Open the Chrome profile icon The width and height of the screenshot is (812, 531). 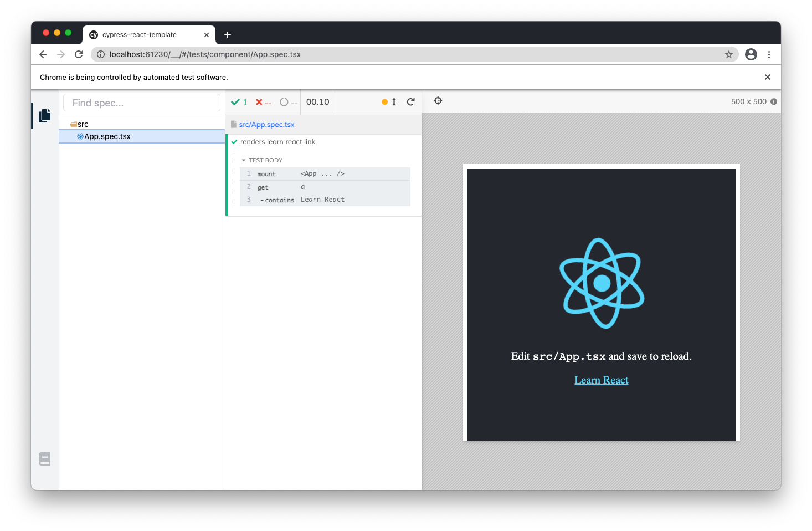pyautogui.click(x=751, y=54)
